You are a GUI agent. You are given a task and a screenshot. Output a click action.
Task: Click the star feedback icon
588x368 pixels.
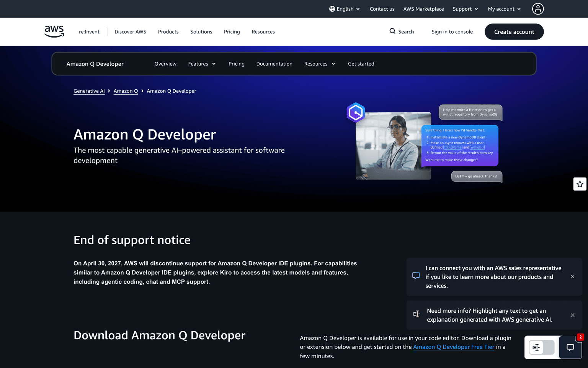tap(580, 184)
